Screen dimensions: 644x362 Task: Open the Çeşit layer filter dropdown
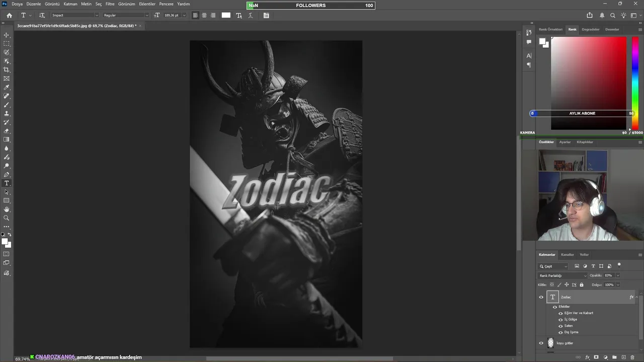(x=553, y=266)
